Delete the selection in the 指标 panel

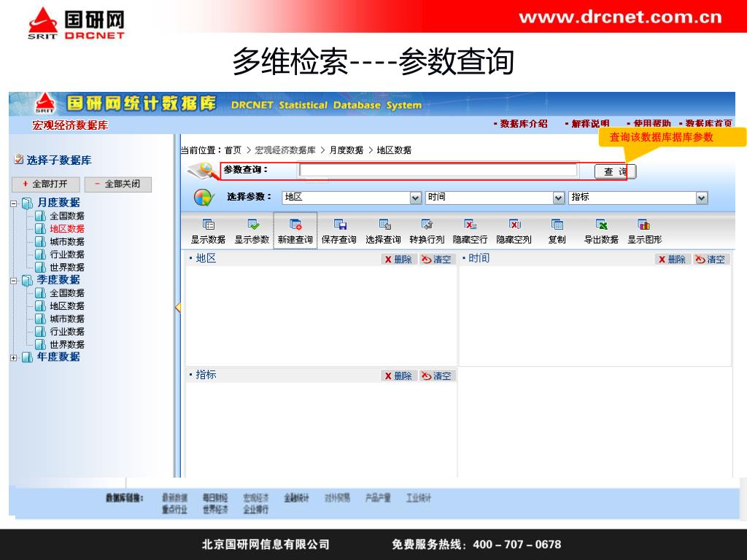(399, 376)
